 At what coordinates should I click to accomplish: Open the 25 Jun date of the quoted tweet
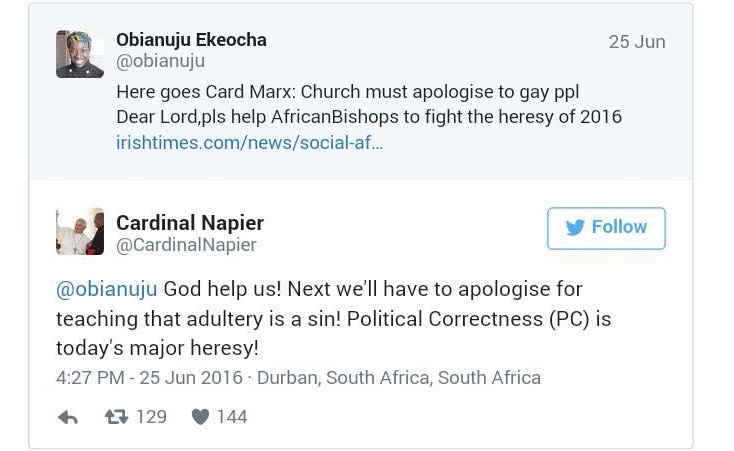pos(636,42)
